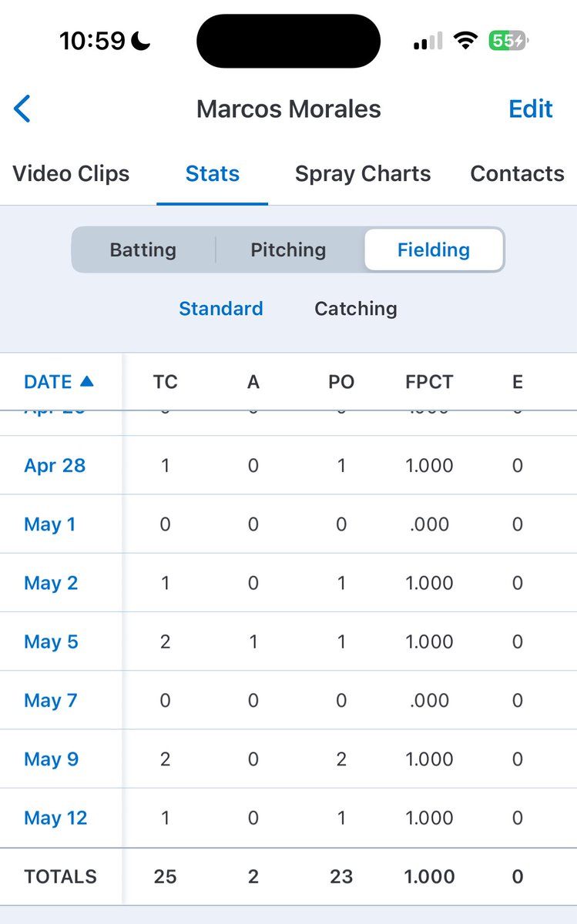Screen dimensions: 577x924
Task: Open the Spray Charts tab
Action: (363, 173)
